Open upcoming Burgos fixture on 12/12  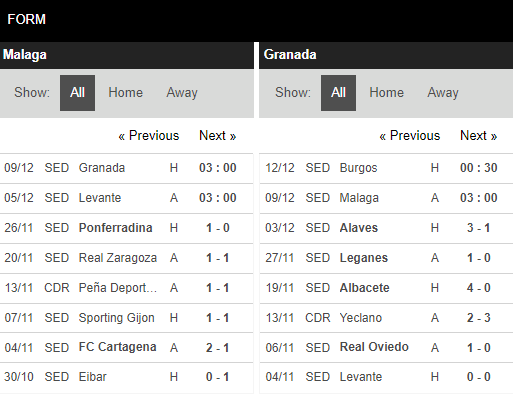386,168
